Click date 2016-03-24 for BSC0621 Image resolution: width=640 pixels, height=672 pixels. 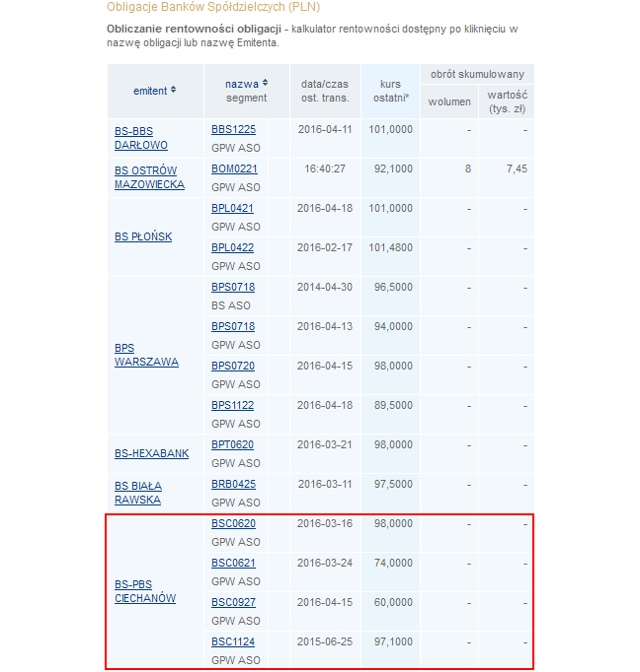click(325, 563)
